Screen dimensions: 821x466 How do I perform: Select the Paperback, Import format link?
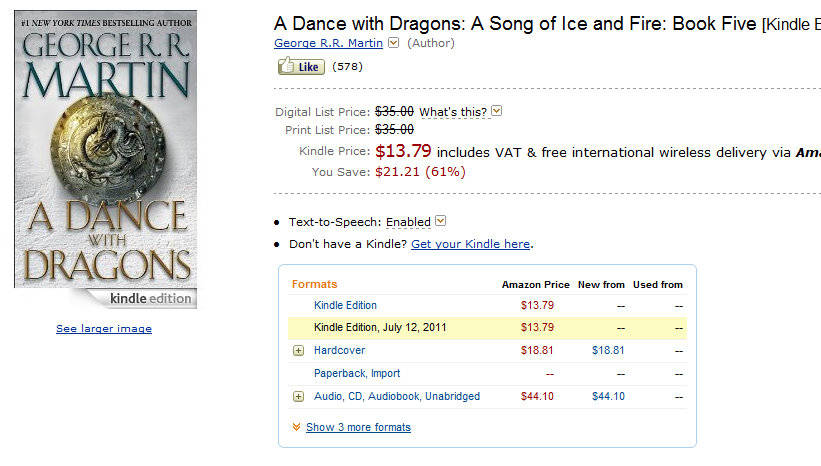(x=357, y=373)
